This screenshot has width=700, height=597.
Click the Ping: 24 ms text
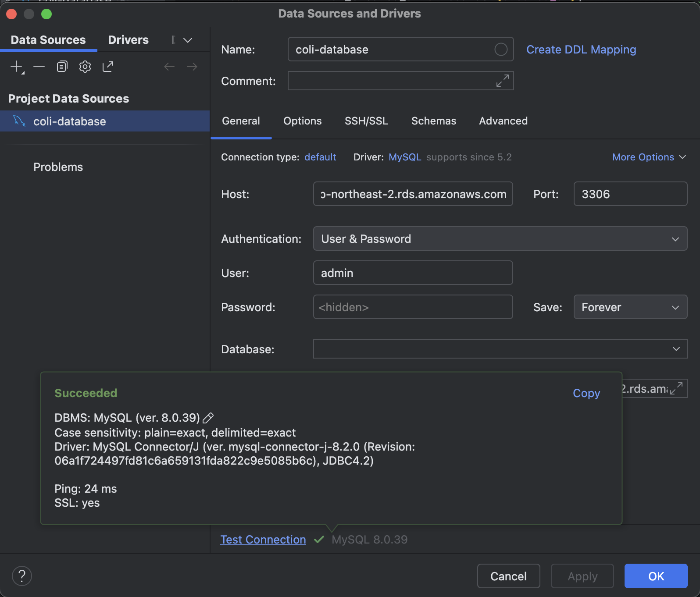[86, 489]
